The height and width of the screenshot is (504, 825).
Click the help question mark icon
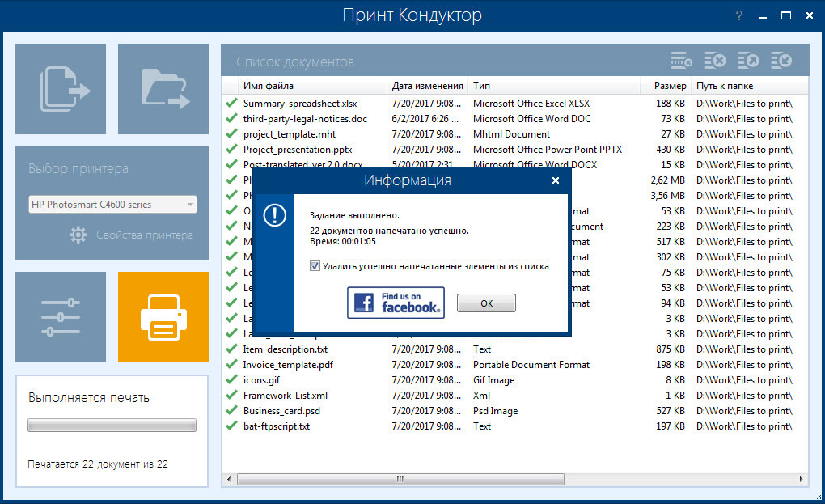click(738, 15)
